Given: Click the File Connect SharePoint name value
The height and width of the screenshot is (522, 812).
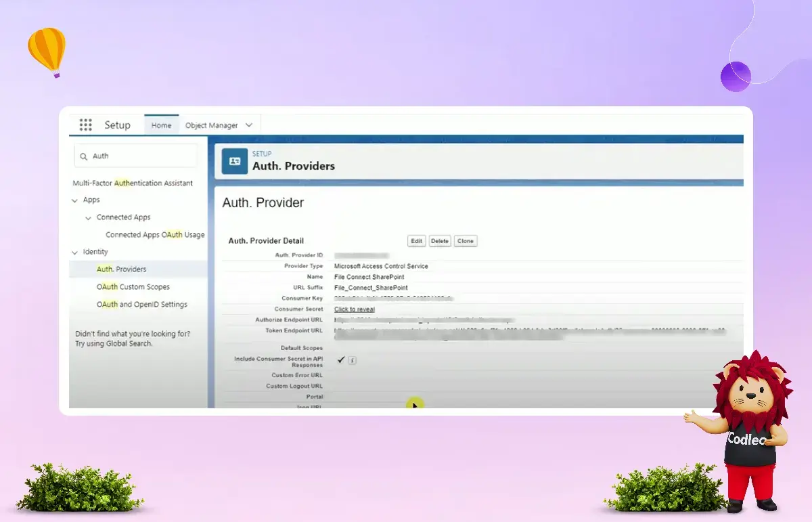Looking at the screenshot, I should 371,277.
